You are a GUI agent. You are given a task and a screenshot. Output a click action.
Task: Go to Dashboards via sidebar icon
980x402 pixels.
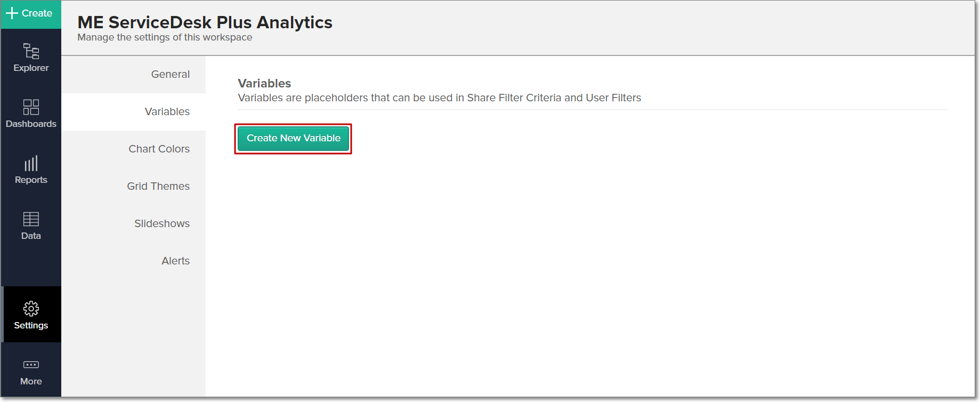(x=31, y=107)
